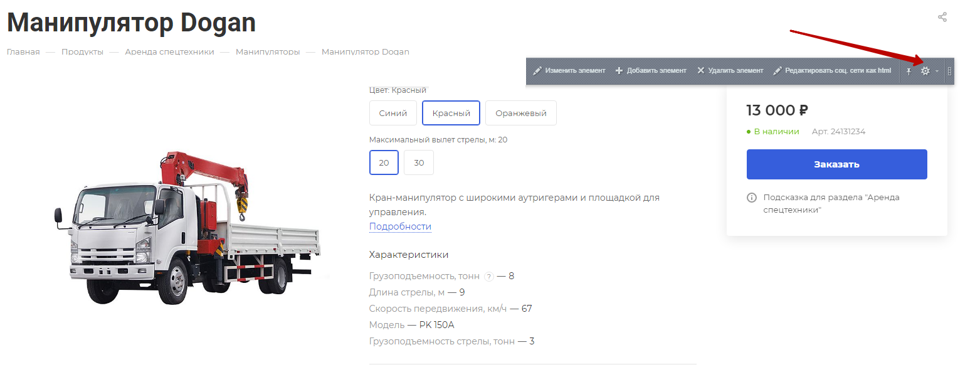Viewport: 980px width, 372px height.
Task: Click the price 13 000 ₽
Action: (777, 110)
